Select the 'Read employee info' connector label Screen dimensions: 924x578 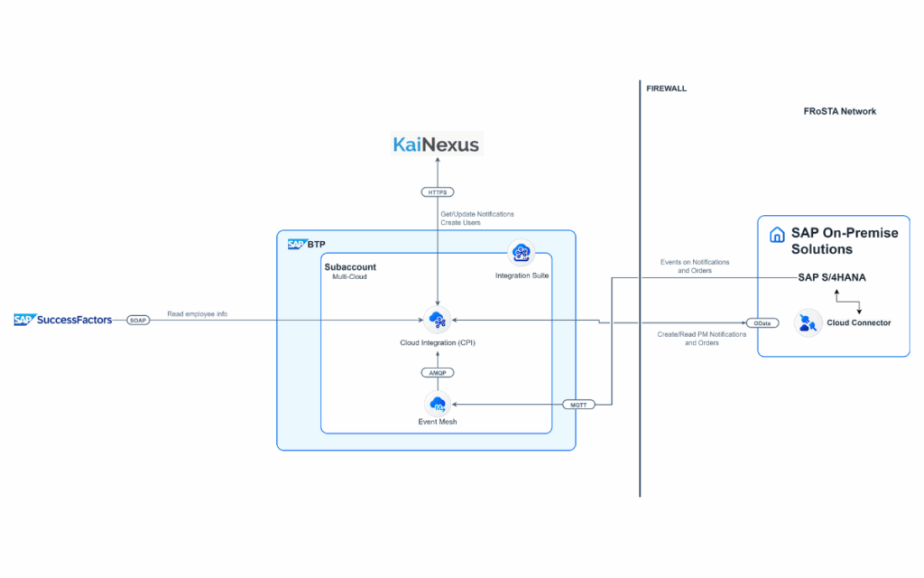198,313
